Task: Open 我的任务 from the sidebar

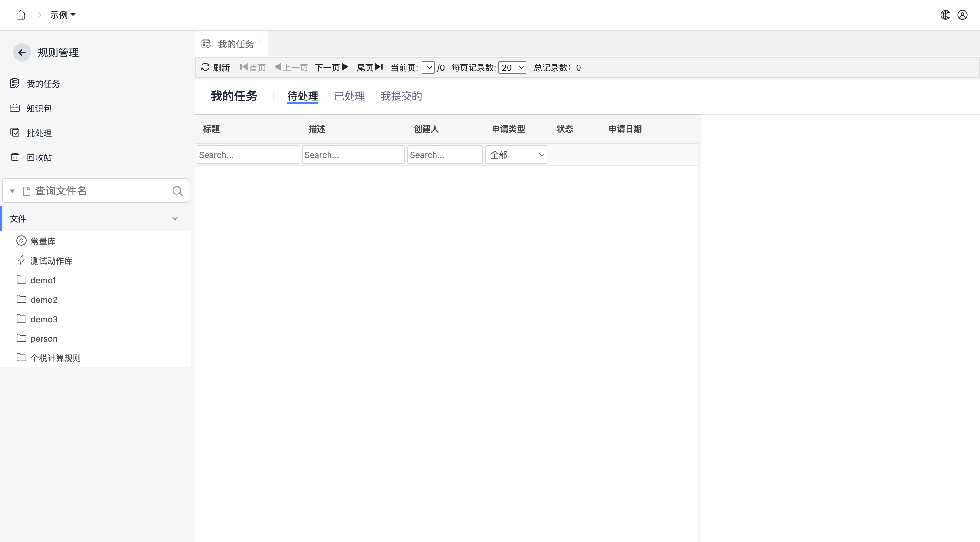Action: tap(43, 84)
